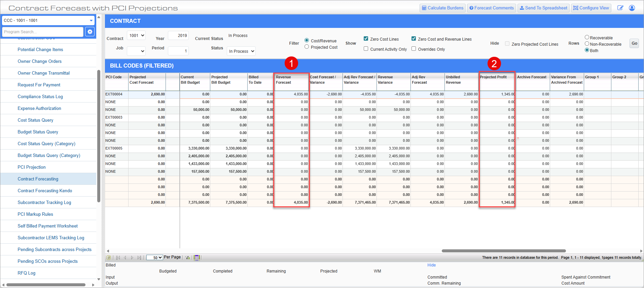Click the sidebar horizontal scrollbar
644x288 pixels.
(x=46, y=285)
